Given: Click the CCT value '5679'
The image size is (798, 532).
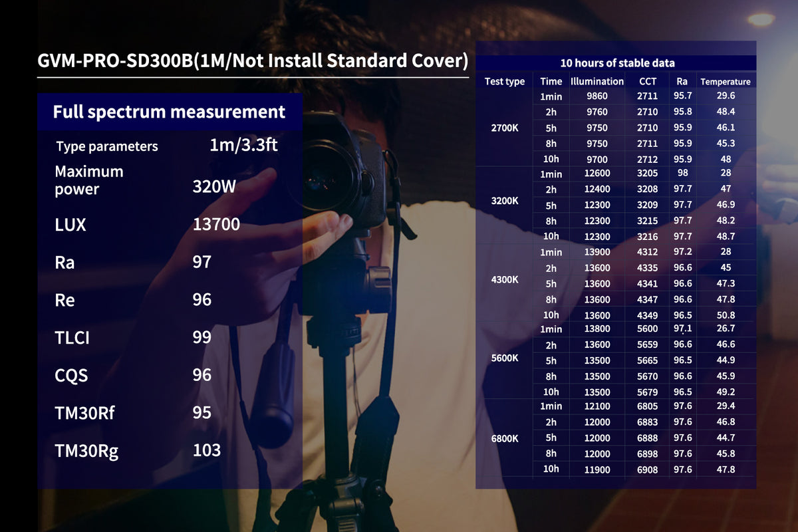Looking at the screenshot, I should (648, 392).
